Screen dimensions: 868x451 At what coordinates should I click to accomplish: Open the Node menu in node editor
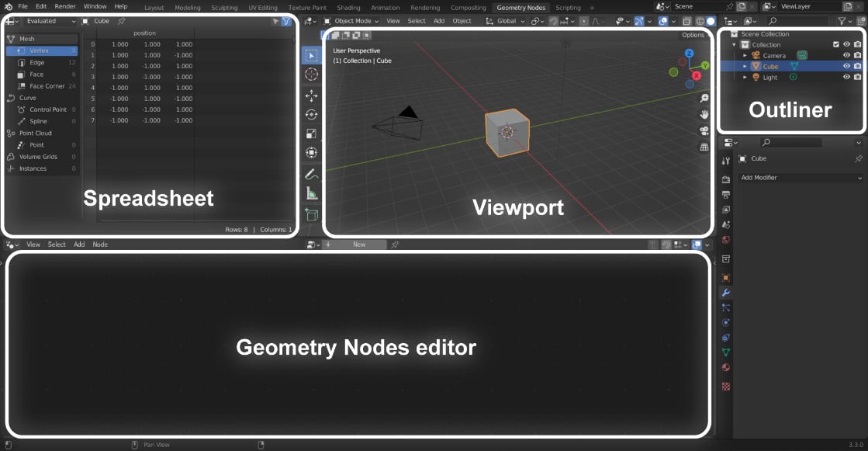tap(100, 245)
